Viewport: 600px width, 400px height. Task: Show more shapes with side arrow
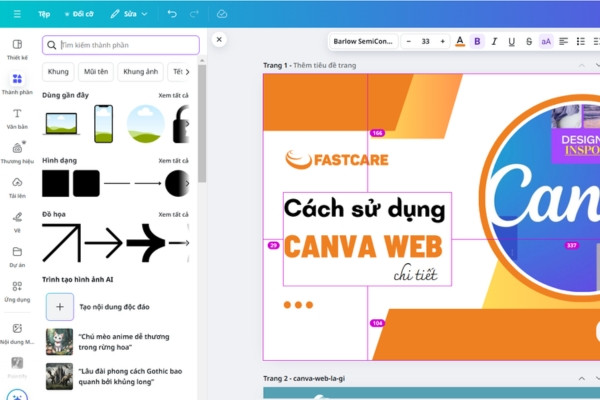pos(187,183)
